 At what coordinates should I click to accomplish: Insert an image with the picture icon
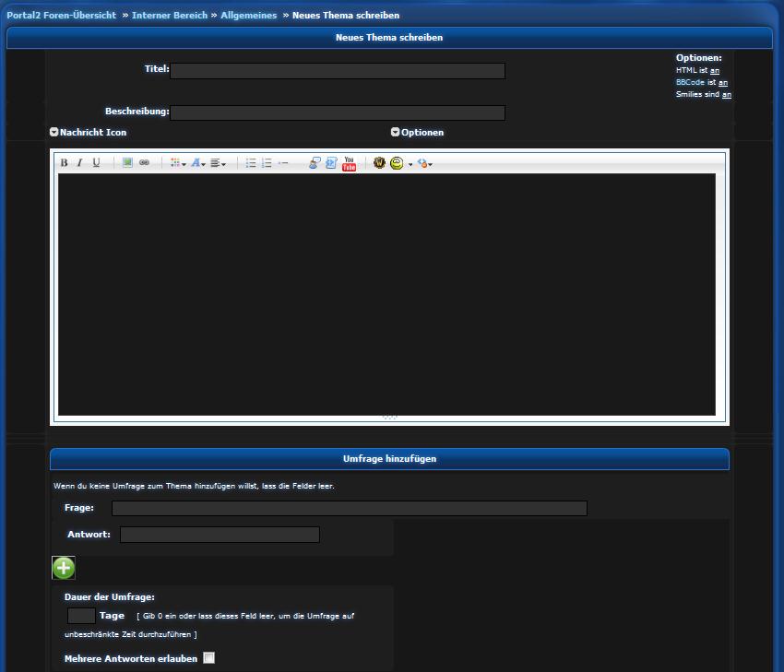127,162
